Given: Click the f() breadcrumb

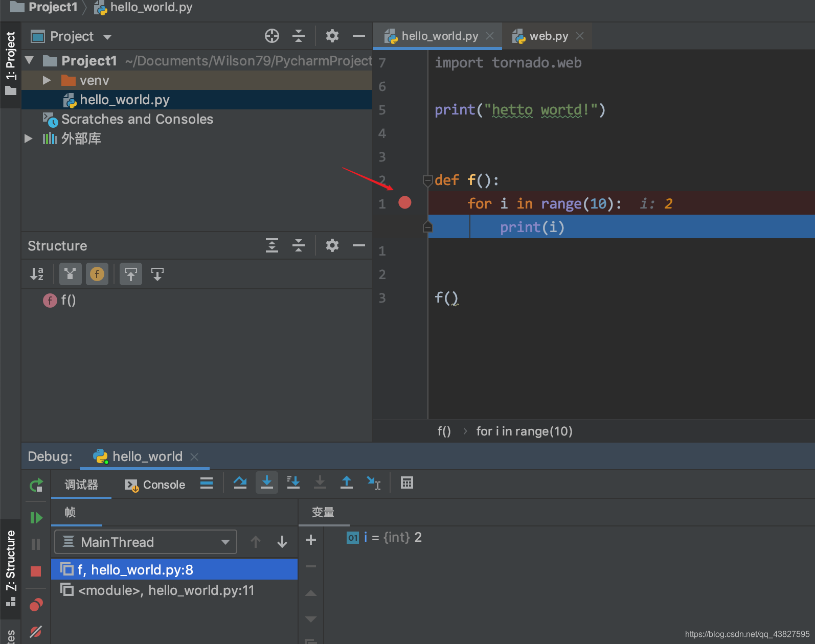Looking at the screenshot, I should click(444, 431).
